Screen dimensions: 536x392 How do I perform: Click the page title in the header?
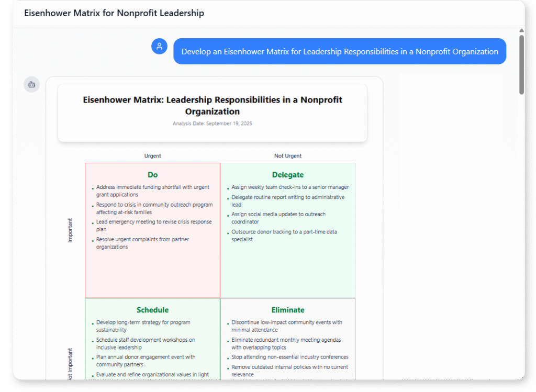(114, 13)
